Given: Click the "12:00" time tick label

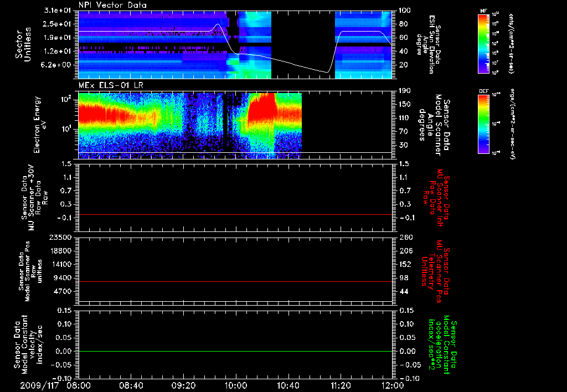Looking at the screenshot, I should point(393,385).
